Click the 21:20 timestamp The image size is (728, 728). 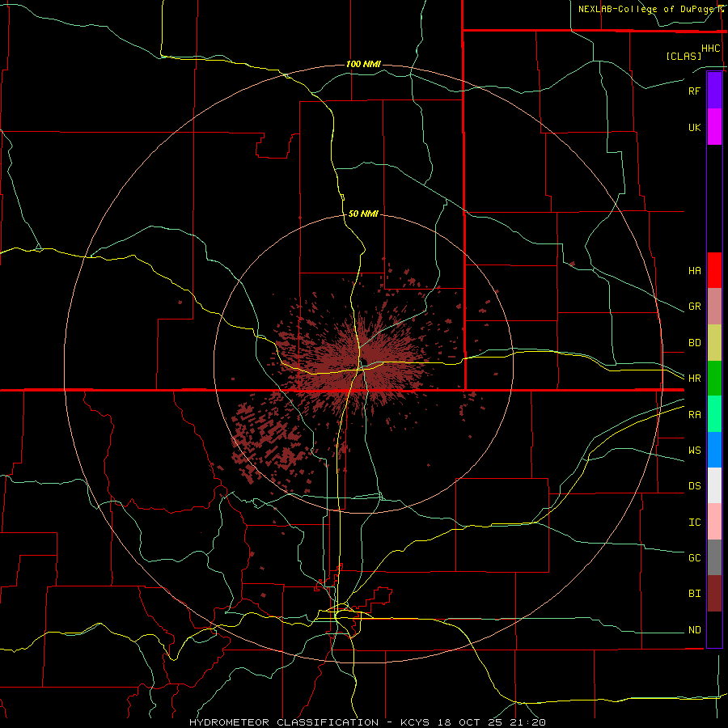(x=527, y=722)
